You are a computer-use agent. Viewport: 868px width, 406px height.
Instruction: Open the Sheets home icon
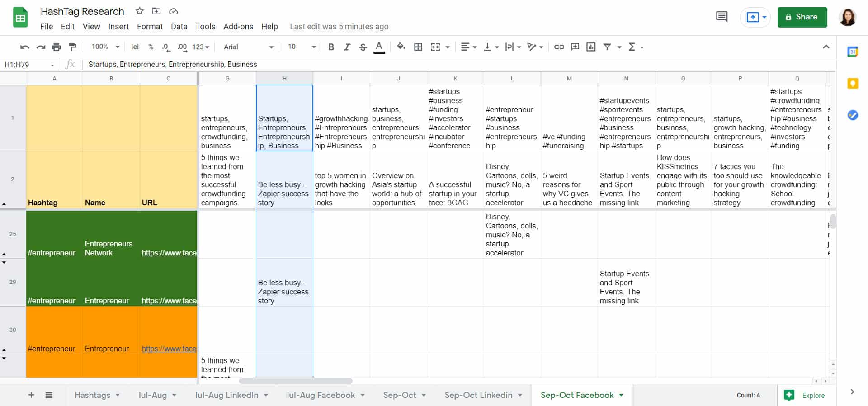coord(20,18)
